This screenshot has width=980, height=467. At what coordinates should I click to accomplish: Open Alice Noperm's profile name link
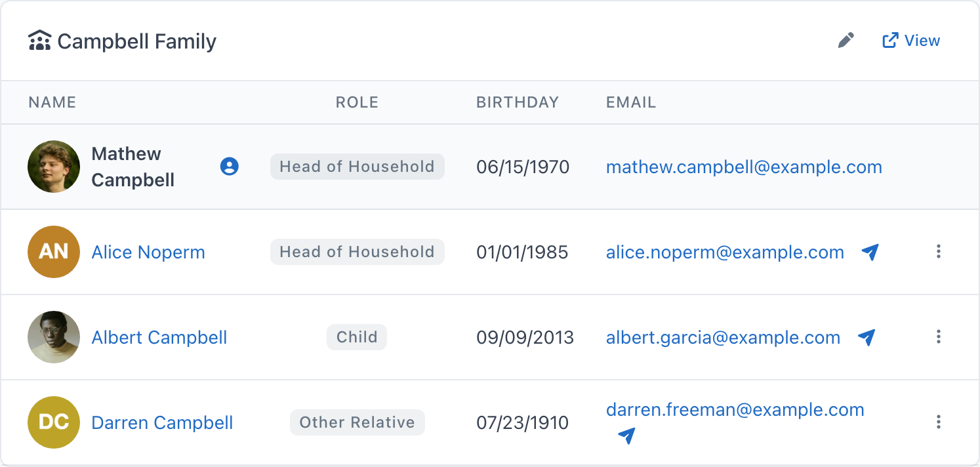[x=148, y=252]
